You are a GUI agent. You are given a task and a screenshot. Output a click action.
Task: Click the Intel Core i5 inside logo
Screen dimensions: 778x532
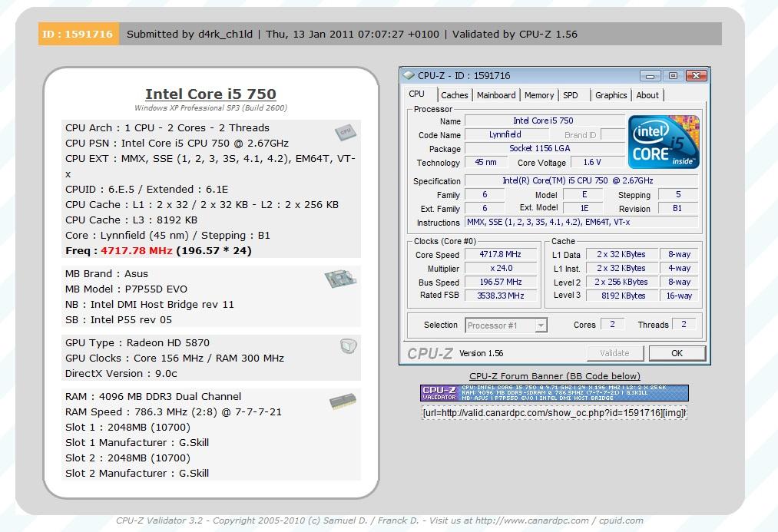pyautogui.click(x=664, y=142)
